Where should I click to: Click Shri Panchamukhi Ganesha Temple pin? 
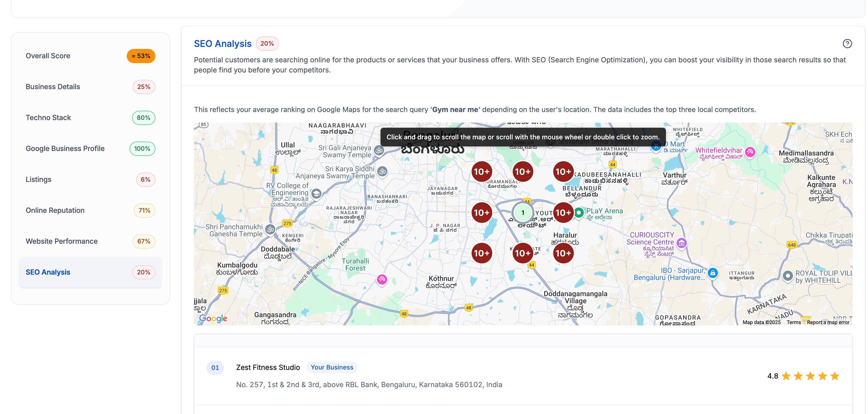coord(270,230)
